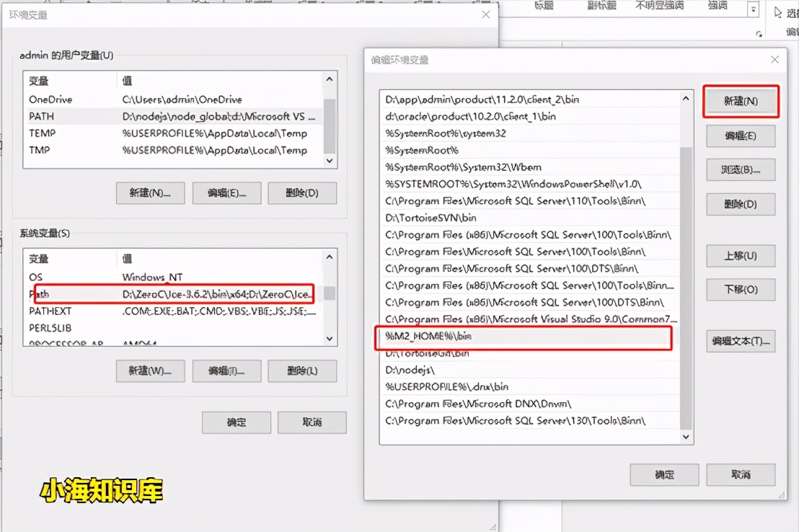799x532 pixels.
Task: Close the 环境变量 dialog
Action: click(485, 14)
